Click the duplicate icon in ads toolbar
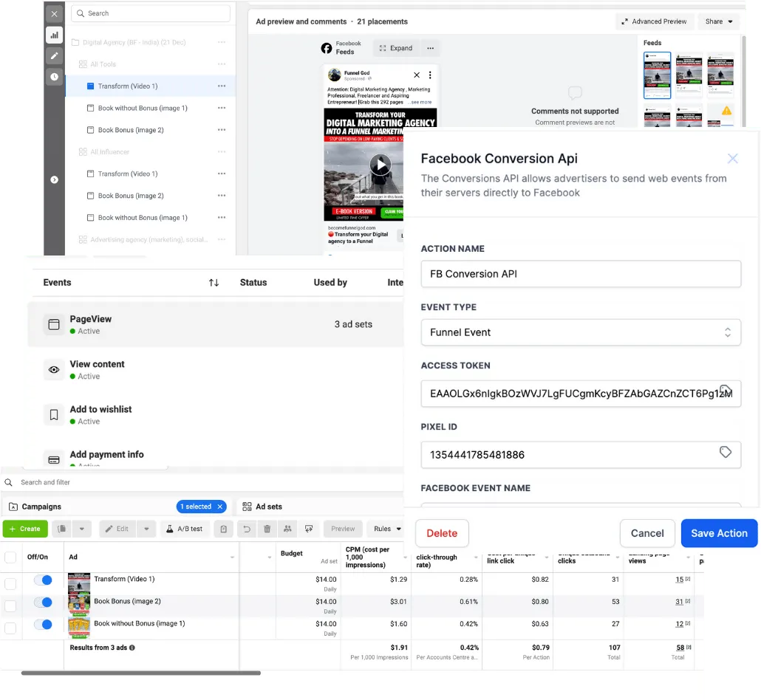The image size is (761, 700). tap(61, 529)
